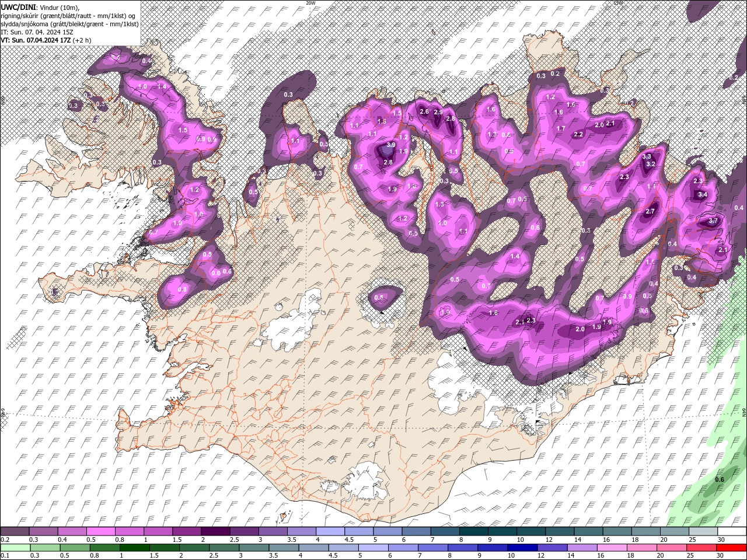Select the lavender 14 rain legend swatch
The width and height of the screenshot is (747, 560).
click(x=582, y=548)
